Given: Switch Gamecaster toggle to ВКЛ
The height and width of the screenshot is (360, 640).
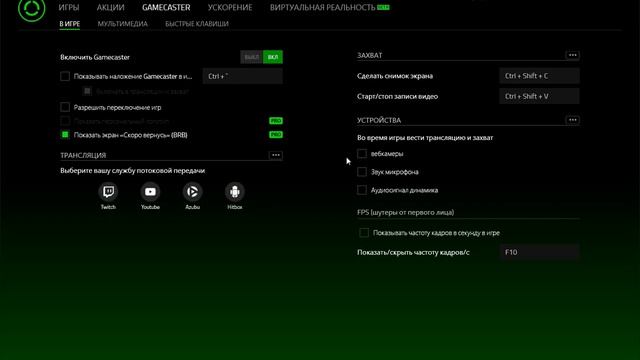Looking at the screenshot, I should [273, 57].
